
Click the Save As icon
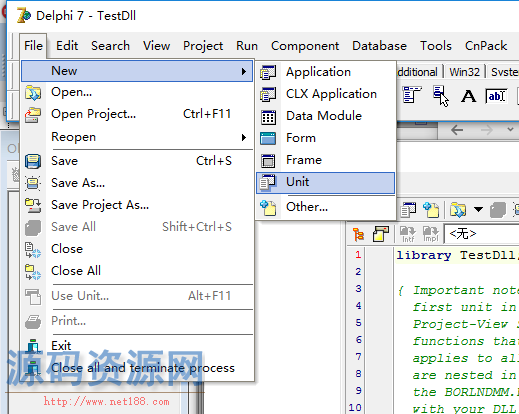pyautogui.click(x=33, y=183)
